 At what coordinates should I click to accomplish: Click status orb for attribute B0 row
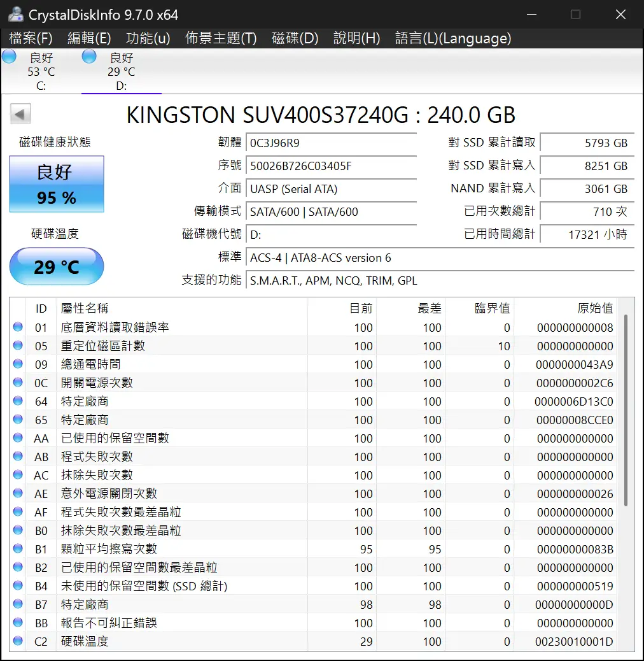(18, 530)
